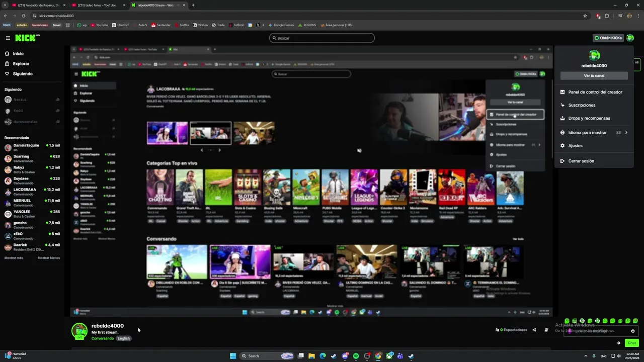Screen dimensions: 644x362
Task: Open recommended channel LACOBRAAA
Action: 32,192
